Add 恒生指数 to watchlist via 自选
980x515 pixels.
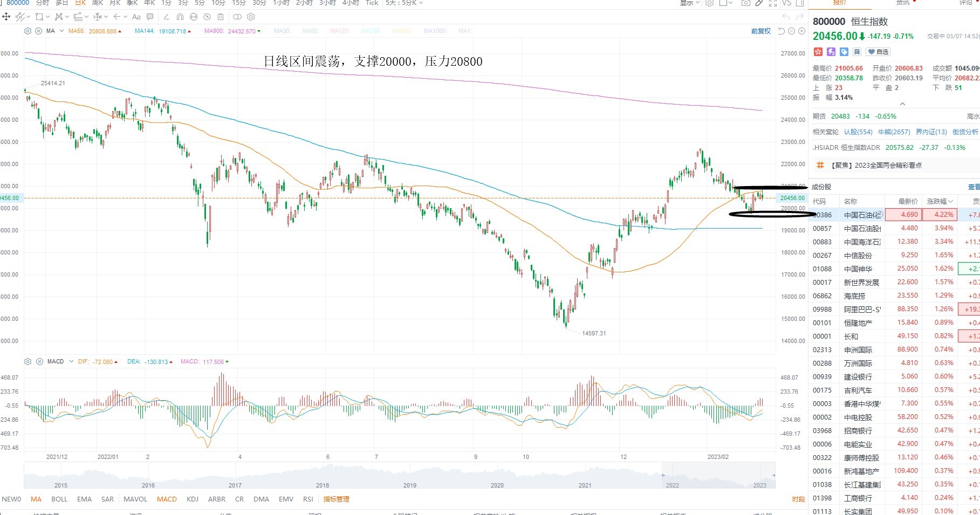click(878, 52)
